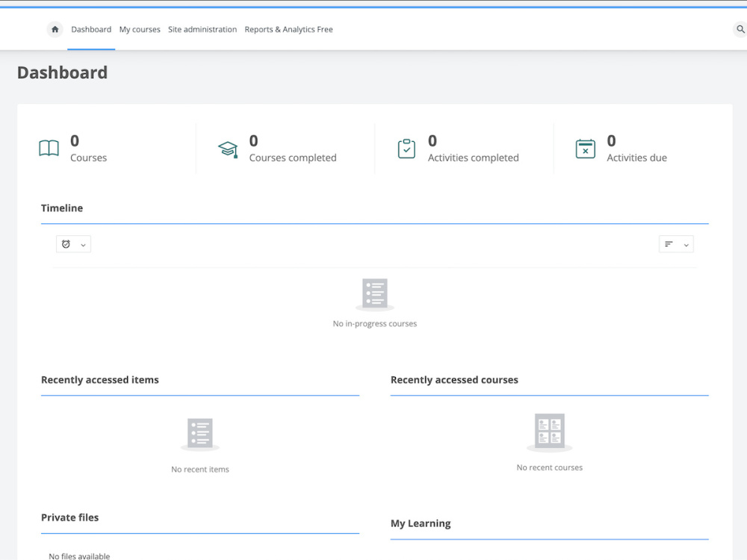The width and height of the screenshot is (747, 560).
Task: Click the Timeline section heading
Action: [62, 208]
